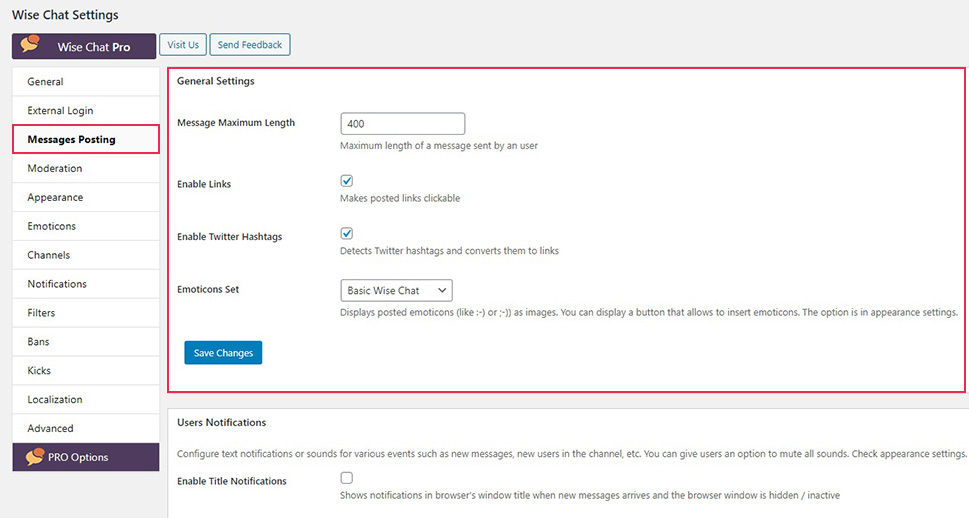Image resolution: width=969 pixels, height=518 pixels.
Task: Open the External Login tab
Action: [86, 111]
